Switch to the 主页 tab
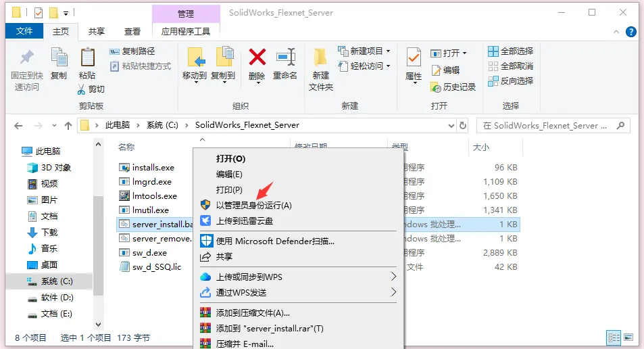Image resolution: width=644 pixels, height=349 pixels. [x=61, y=32]
